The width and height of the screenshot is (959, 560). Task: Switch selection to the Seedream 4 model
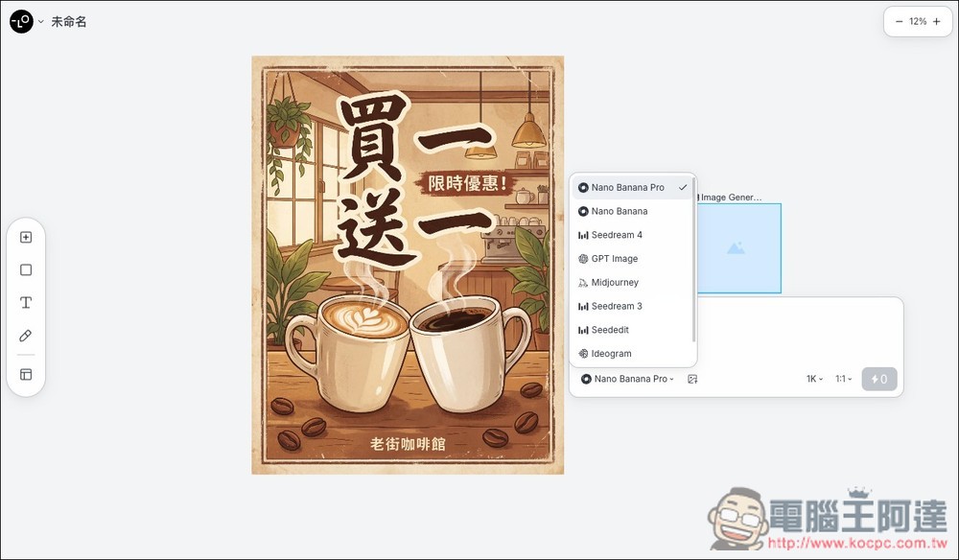coord(616,234)
